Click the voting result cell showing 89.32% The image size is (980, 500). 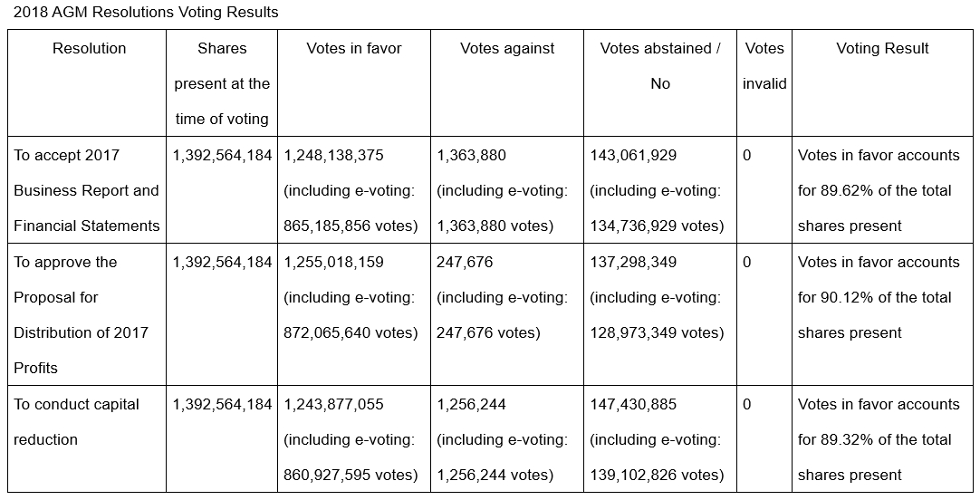click(x=878, y=439)
